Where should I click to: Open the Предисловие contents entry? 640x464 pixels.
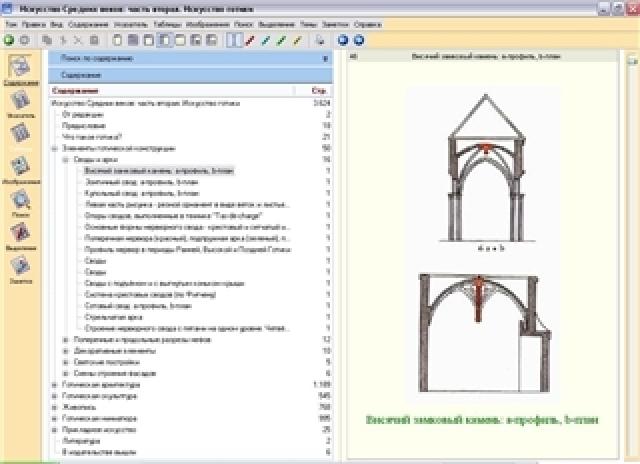point(76,126)
